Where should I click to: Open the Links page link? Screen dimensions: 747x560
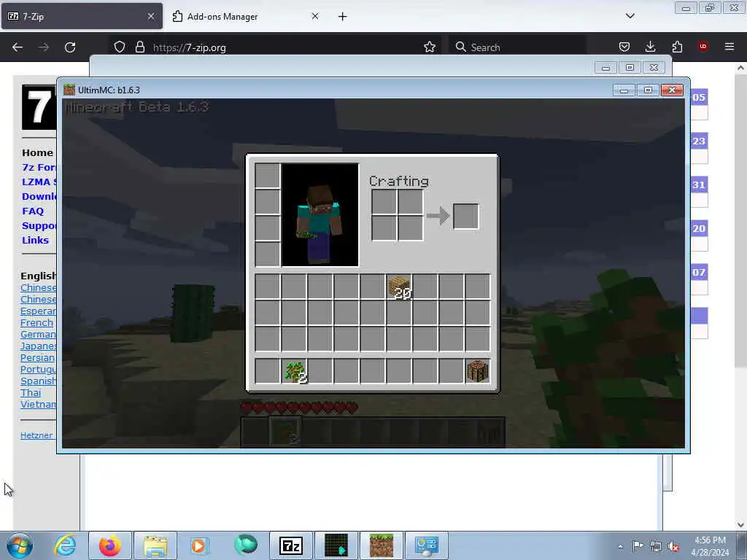(35, 240)
